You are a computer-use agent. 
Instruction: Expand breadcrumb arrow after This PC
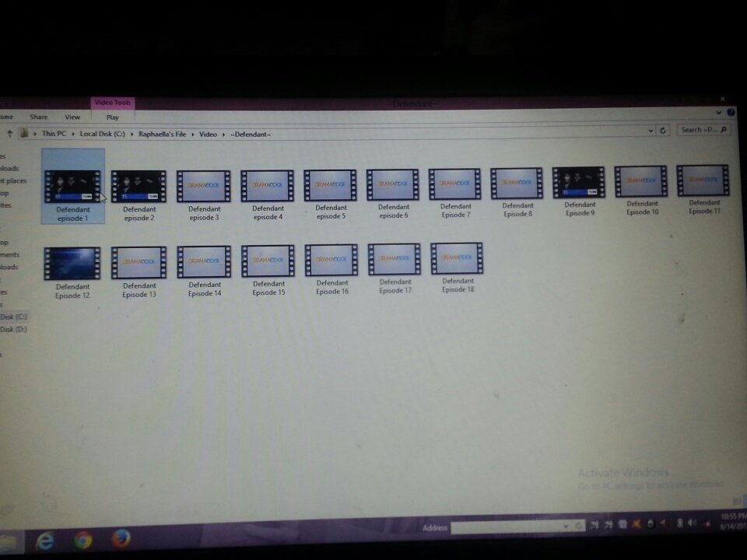tap(73, 135)
